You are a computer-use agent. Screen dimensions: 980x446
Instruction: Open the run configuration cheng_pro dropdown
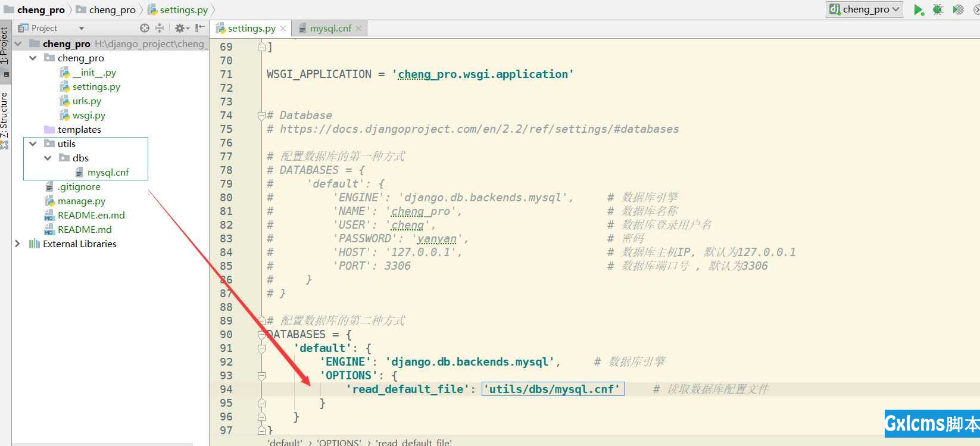[x=865, y=9]
